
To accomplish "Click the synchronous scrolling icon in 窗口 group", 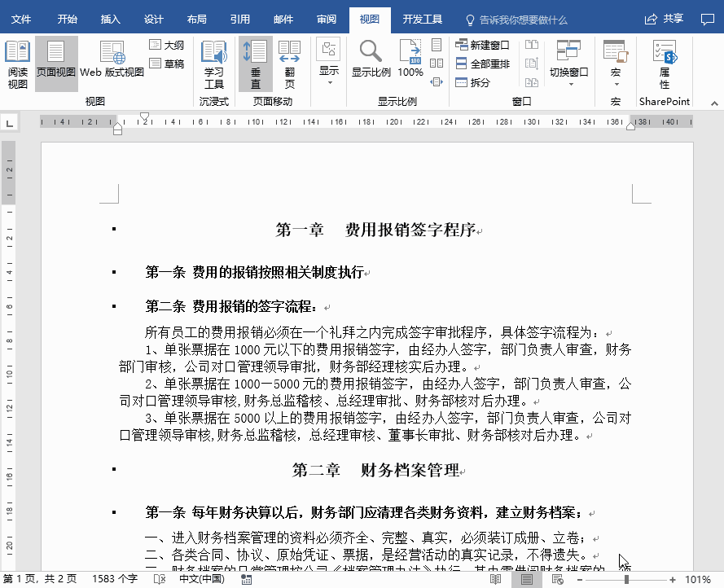I will point(532,64).
